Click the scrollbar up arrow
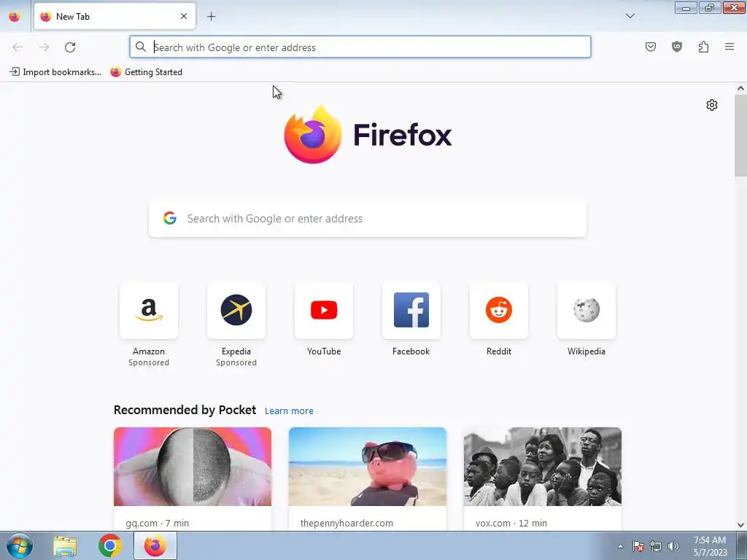Viewport: 747px width, 560px height. [740, 88]
